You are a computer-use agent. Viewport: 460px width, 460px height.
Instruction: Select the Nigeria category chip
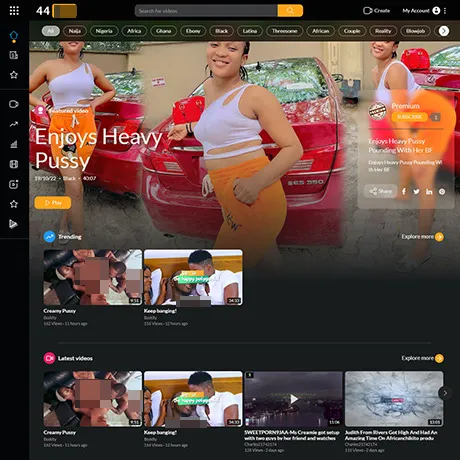pos(104,31)
